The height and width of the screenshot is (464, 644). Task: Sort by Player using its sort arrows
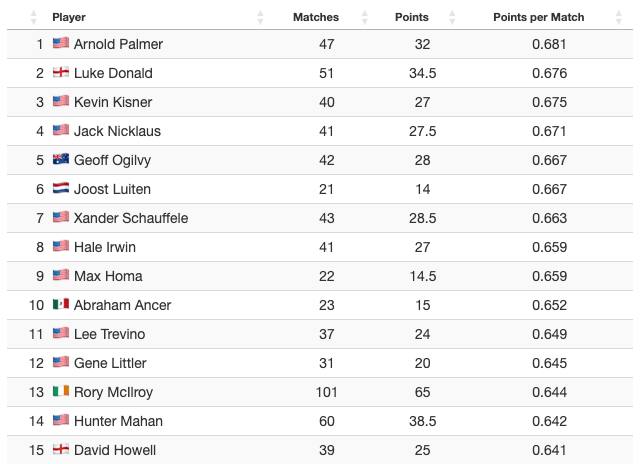pos(261,17)
